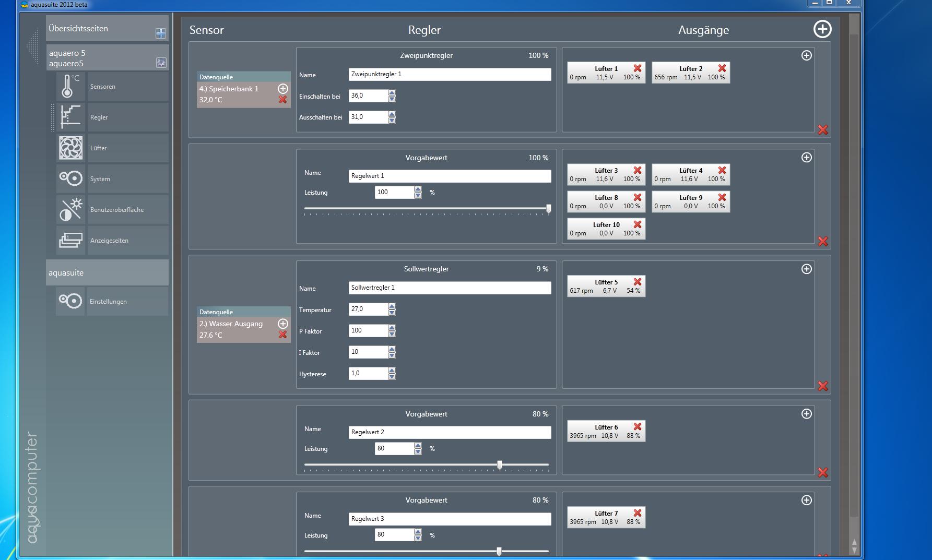Open Benutzeroberfläche brightness icon
Viewport: 932px width, 560px height.
[70, 210]
